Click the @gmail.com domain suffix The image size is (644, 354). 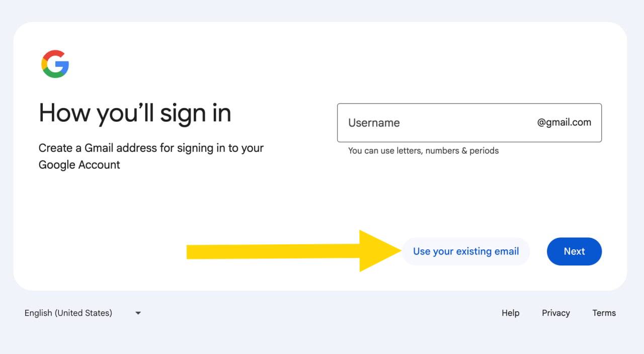(563, 122)
